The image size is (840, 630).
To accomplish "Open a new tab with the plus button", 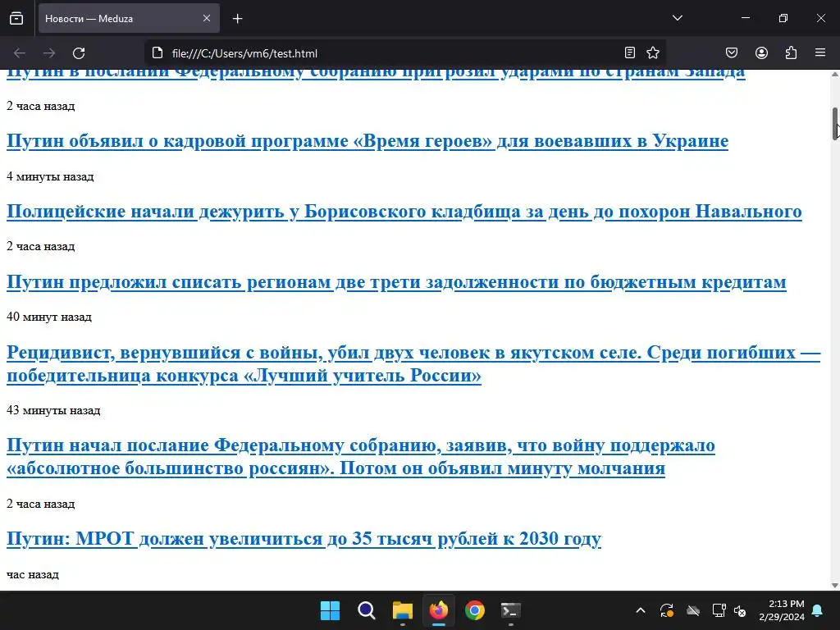I will 237,19.
